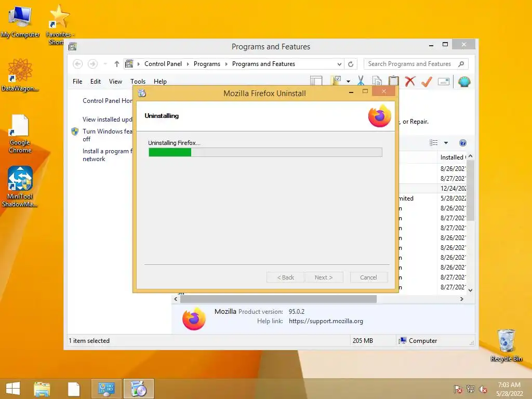Screen dimensions: 532x399
Task: Click the Windows Start button
Action: coord(13,389)
